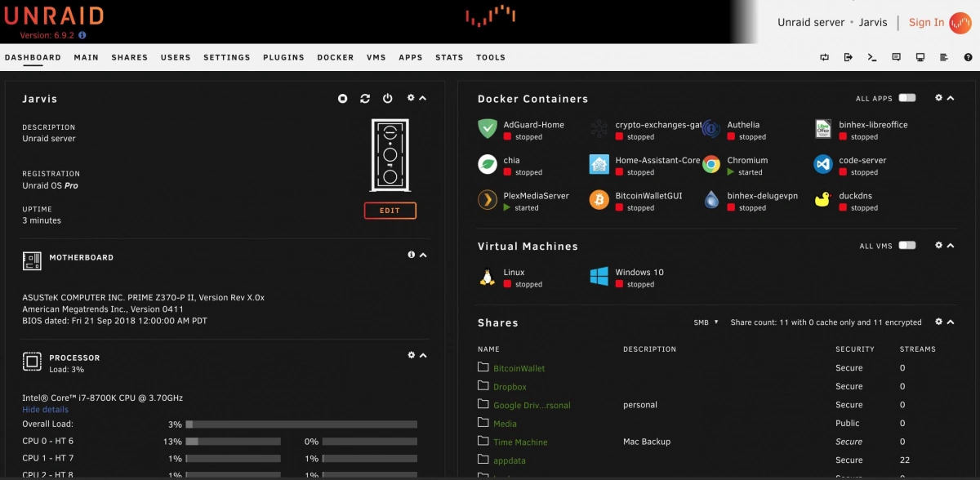980x480 pixels.
Task: Open Jarvis panel settings gear
Action: (412, 98)
